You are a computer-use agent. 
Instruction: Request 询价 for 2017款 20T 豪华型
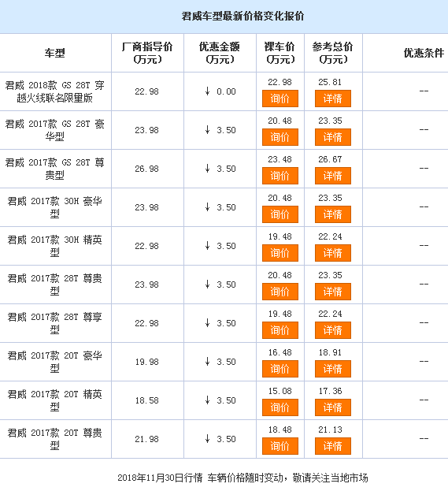pyautogui.click(x=280, y=369)
